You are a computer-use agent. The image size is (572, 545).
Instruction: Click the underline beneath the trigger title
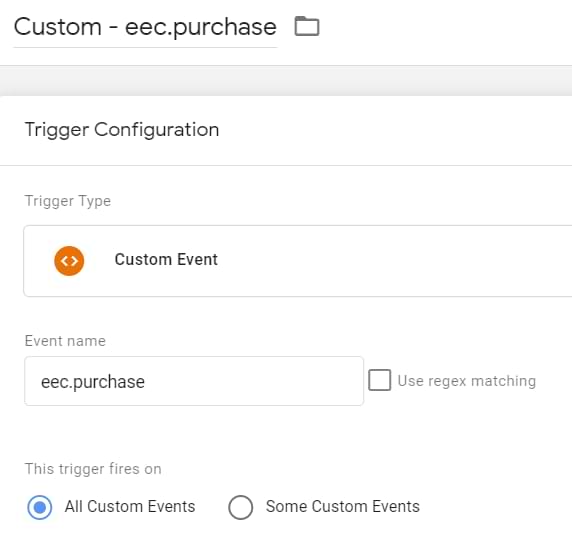pos(145,47)
